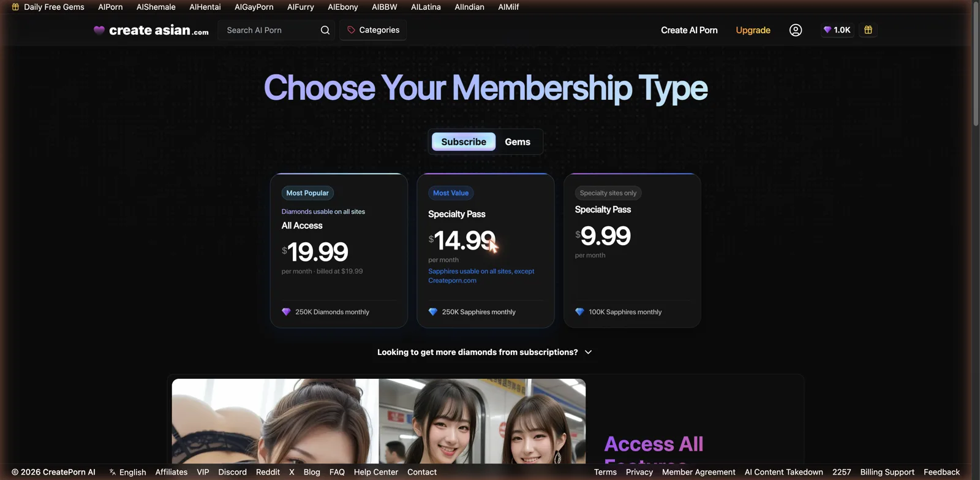Click '100K Sapphires monthly' text

pos(625,312)
